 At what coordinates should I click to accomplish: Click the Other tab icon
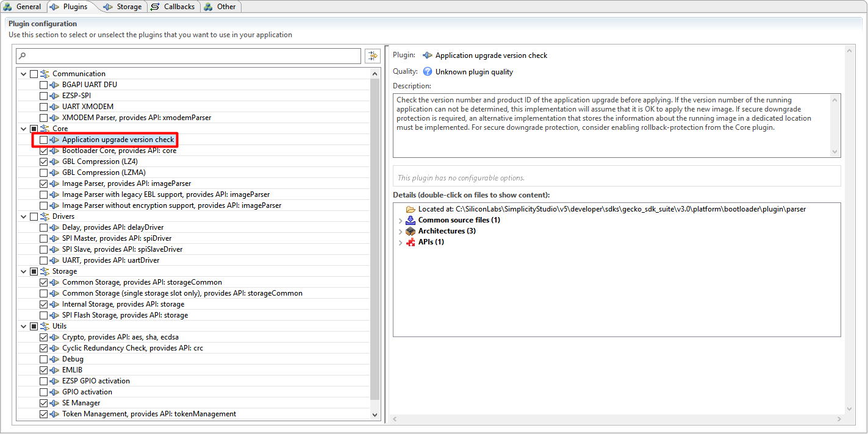click(x=209, y=7)
